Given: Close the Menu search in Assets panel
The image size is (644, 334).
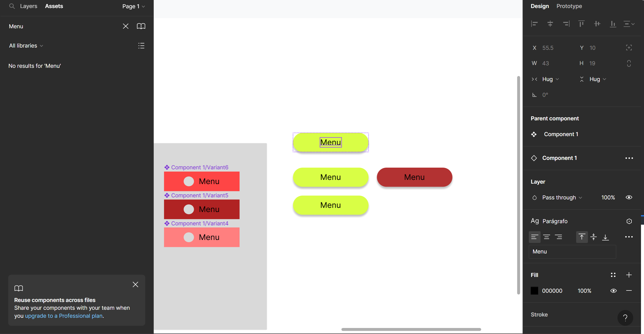Looking at the screenshot, I should pyautogui.click(x=126, y=26).
